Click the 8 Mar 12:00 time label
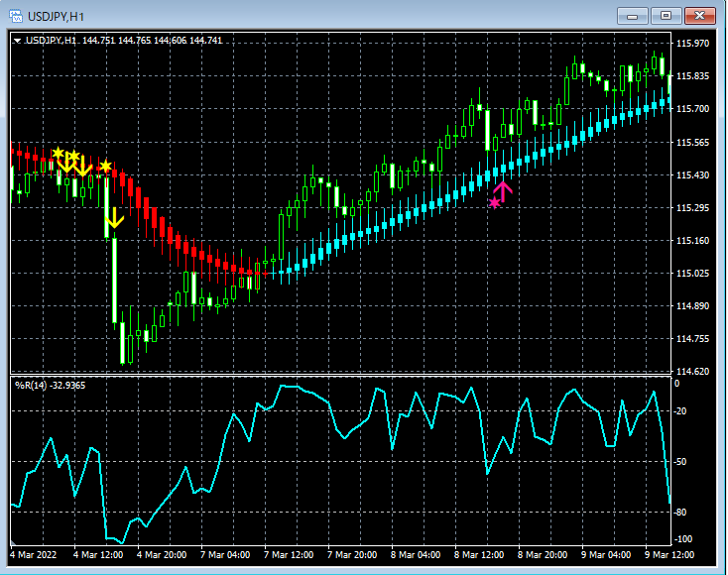Image resolution: width=728 pixels, height=575 pixels. click(479, 555)
